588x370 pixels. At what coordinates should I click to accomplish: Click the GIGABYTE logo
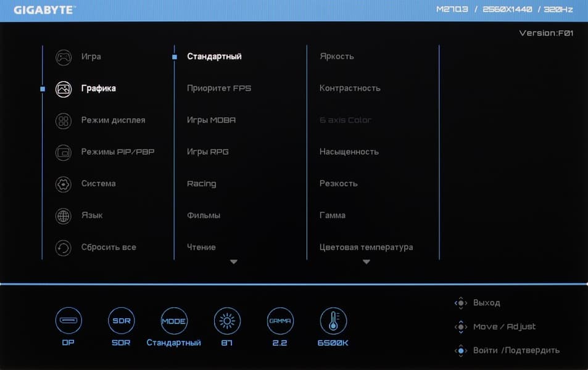pyautogui.click(x=44, y=10)
